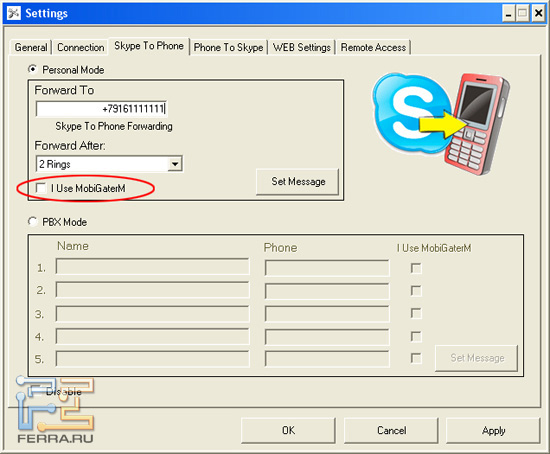Click the Apply button
The height and width of the screenshot is (454, 550).
pos(493,430)
